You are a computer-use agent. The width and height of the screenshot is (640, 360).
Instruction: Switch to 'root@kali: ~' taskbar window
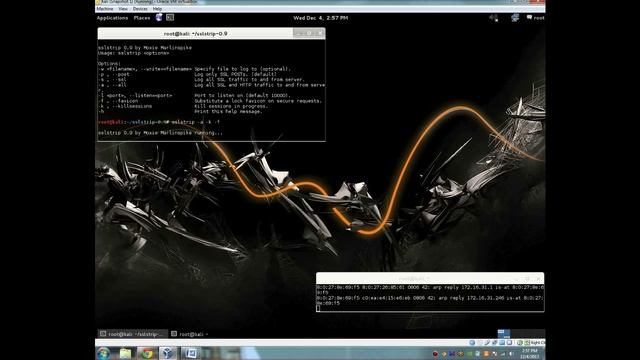click(x=190, y=334)
